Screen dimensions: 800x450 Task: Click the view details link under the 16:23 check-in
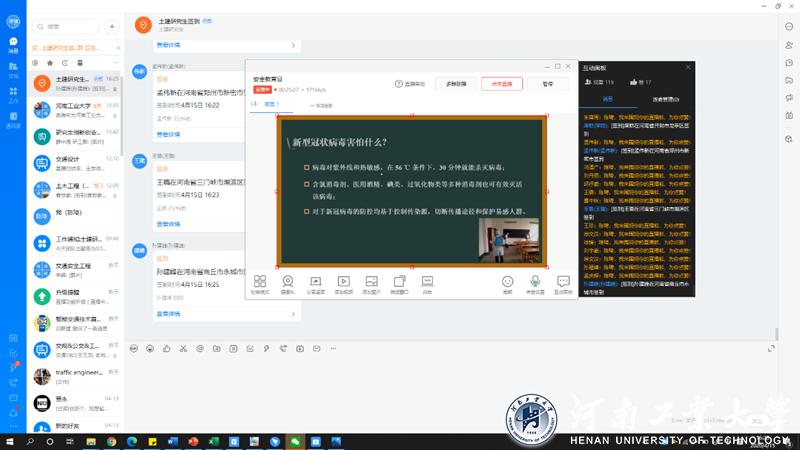168,224
